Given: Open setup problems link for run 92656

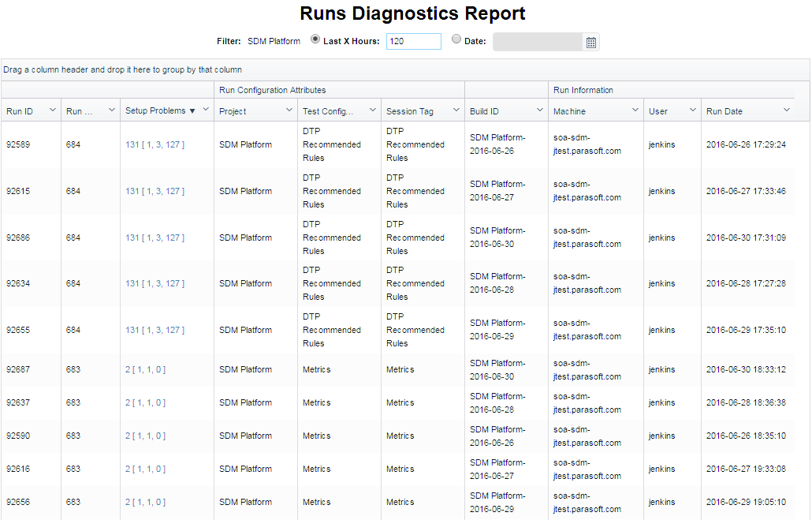Looking at the screenshot, I should 146,503.
